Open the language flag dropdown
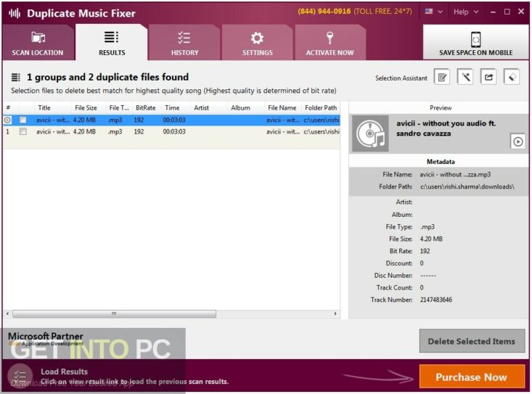 pyautogui.click(x=433, y=12)
